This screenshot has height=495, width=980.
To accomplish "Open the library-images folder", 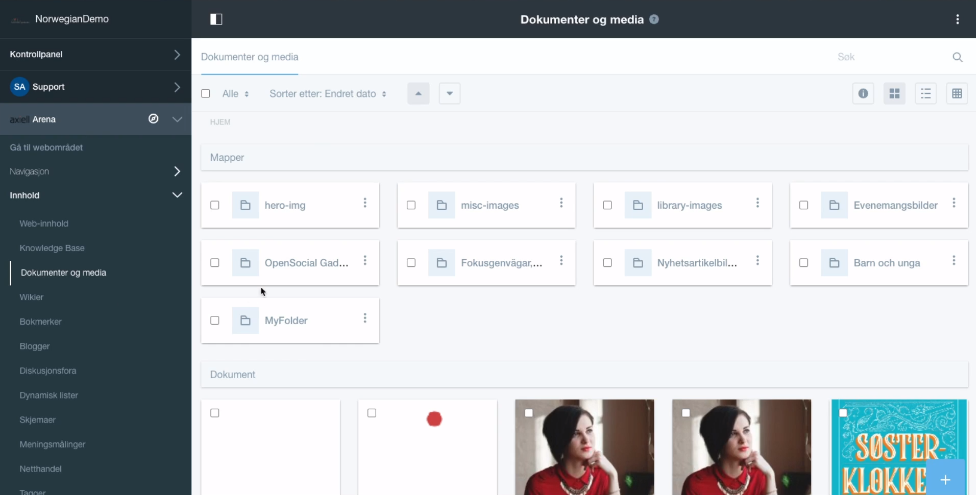I will 689,205.
